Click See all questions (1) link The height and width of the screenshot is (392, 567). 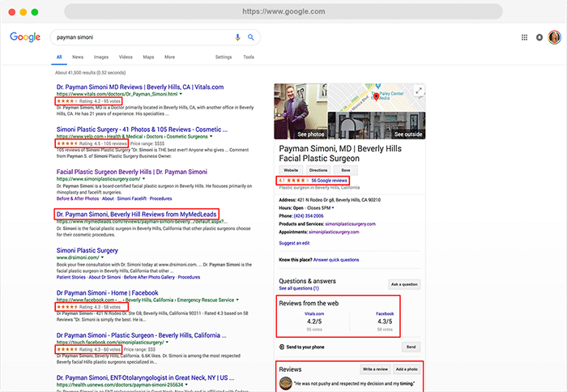299,288
